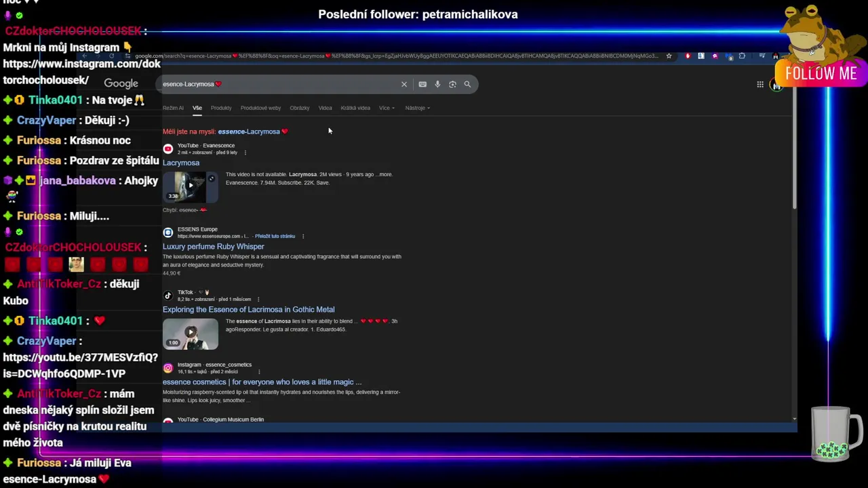Open the Instagram essence_cosmetics favicon
Screen dimensions: 868x488
coord(167,368)
